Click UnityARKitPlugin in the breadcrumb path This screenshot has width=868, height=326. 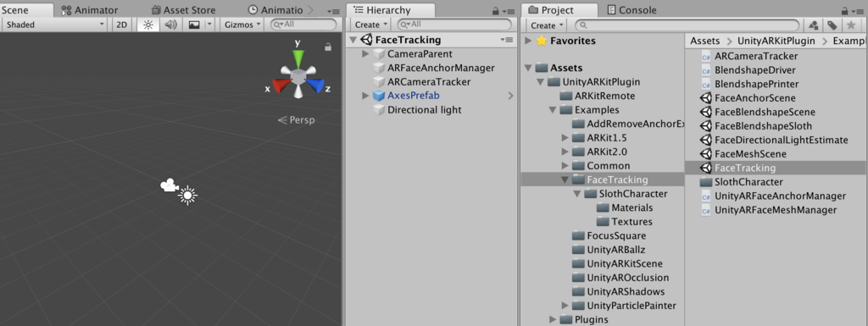point(776,41)
